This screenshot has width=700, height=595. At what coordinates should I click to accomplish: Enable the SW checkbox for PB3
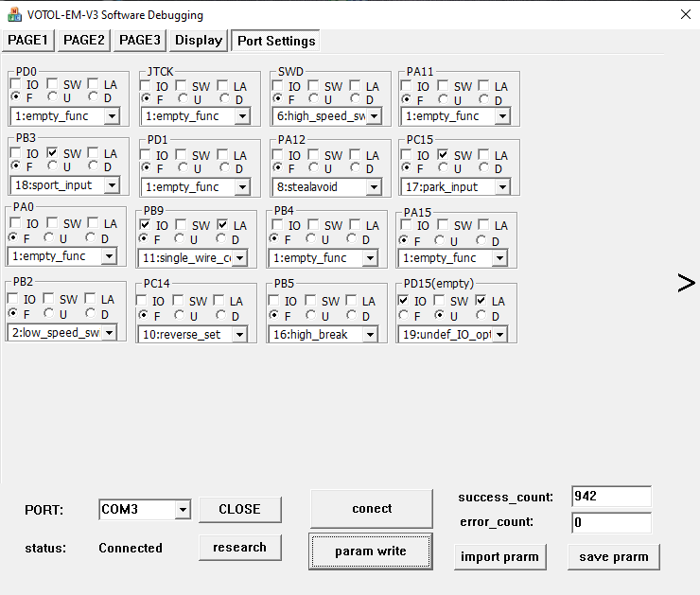click(53, 153)
